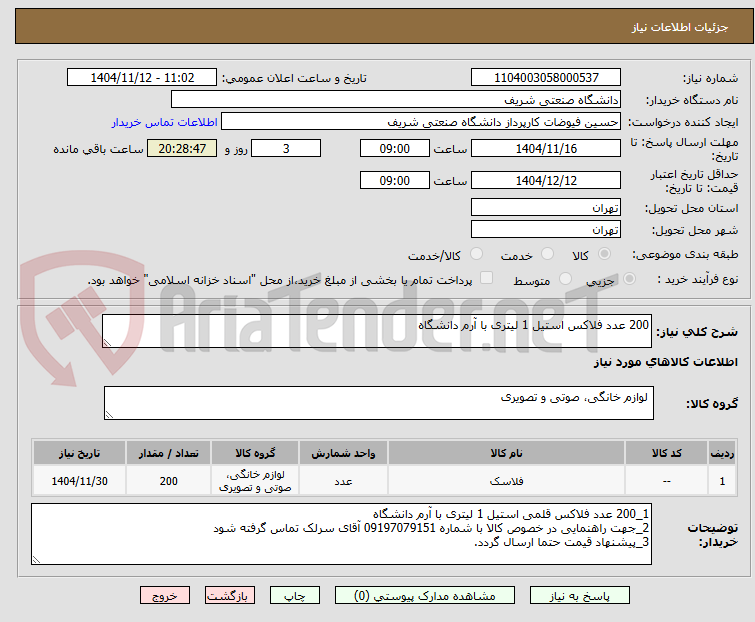
Task: Click the کد کالا column header
Action: (666, 453)
